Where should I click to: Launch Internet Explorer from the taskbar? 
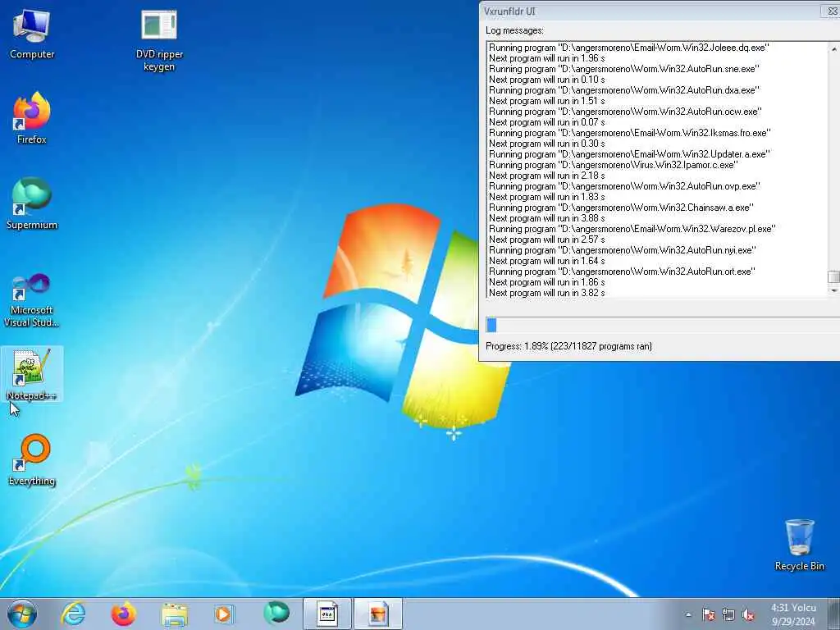[73, 614]
